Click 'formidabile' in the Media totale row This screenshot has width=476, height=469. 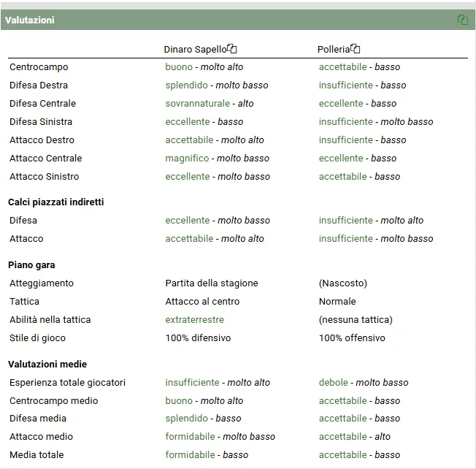(190, 455)
